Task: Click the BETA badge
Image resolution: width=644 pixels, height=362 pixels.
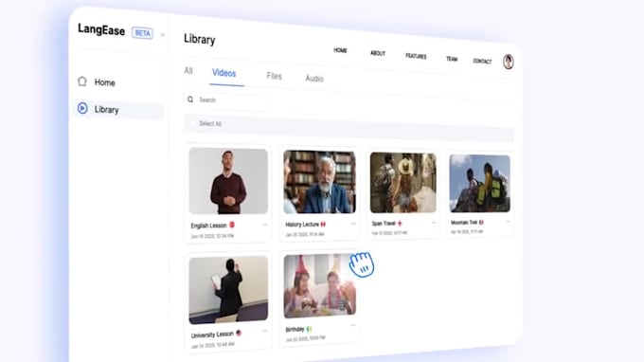Action: point(142,33)
